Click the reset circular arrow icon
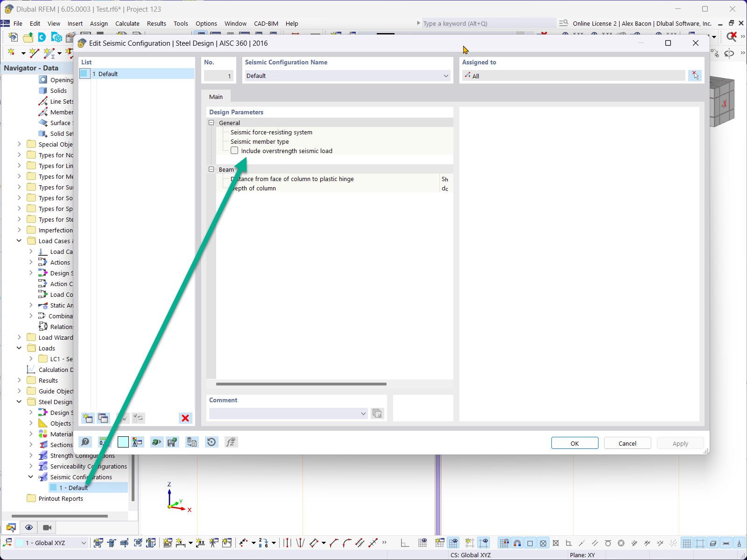This screenshot has height=560, width=747. (x=211, y=442)
